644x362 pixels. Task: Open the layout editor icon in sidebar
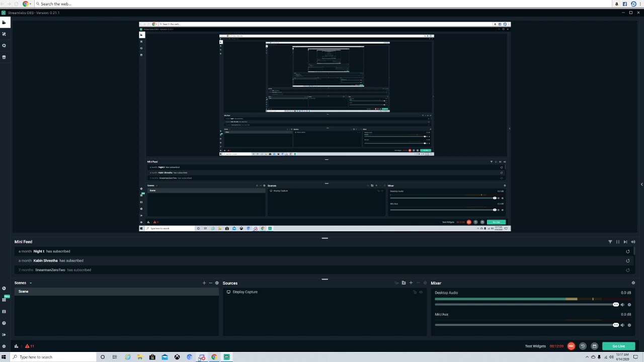pyautogui.click(x=4, y=312)
